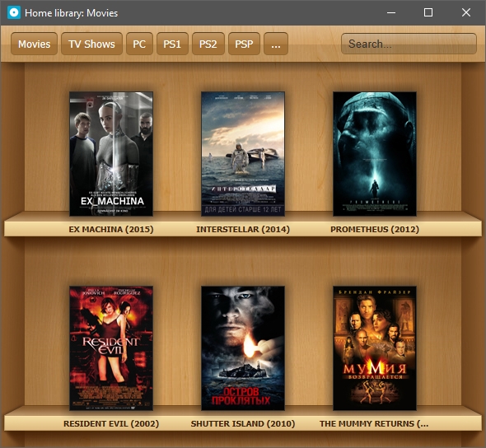Image resolution: width=486 pixels, height=448 pixels.
Task: Open the Movies category tab
Action: click(34, 44)
